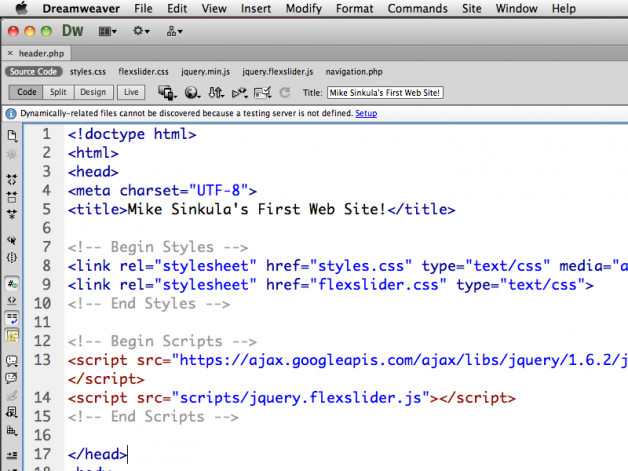Click the Title input field
This screenshot has width=628, height=471.
[x=385, y=93]
